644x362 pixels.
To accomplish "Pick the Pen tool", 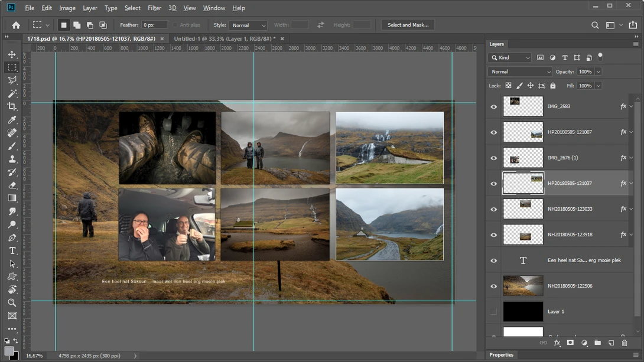I will click(12, 237).
